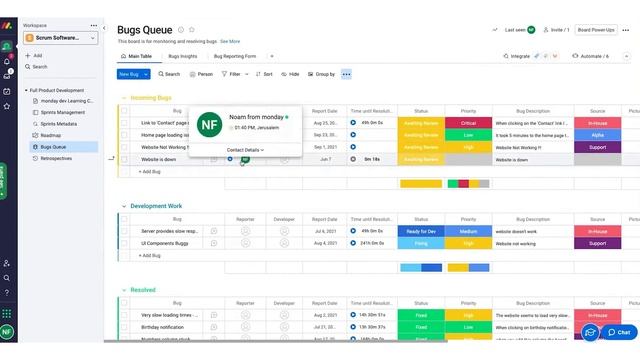
Task: Switch to Main Table tab
Action: [x=136, y=56]
